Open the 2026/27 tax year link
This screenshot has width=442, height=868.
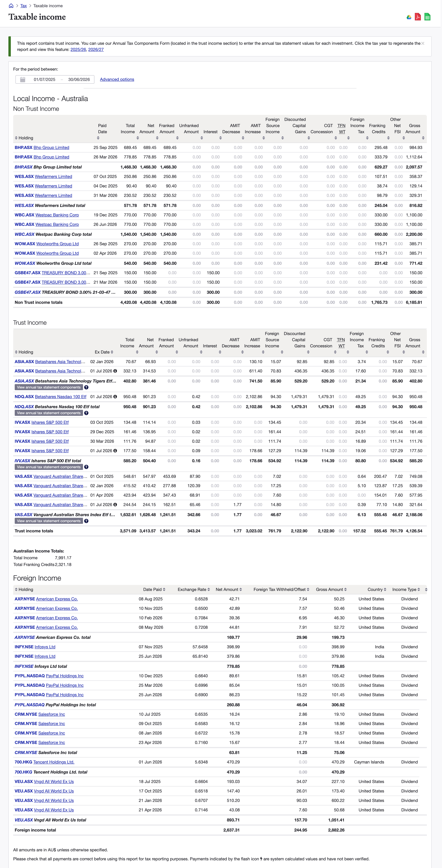click(x=96, y=50)
